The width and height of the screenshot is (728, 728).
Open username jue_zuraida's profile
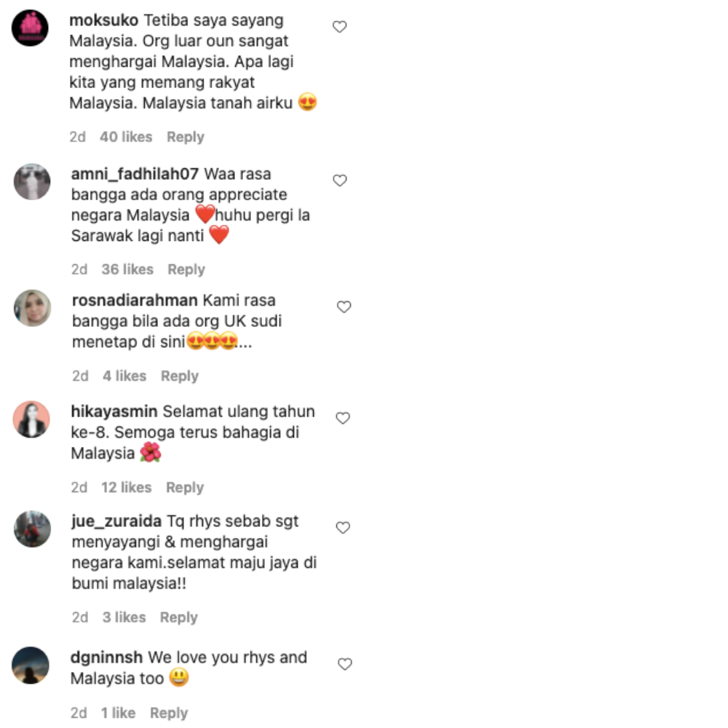(116, 521)
